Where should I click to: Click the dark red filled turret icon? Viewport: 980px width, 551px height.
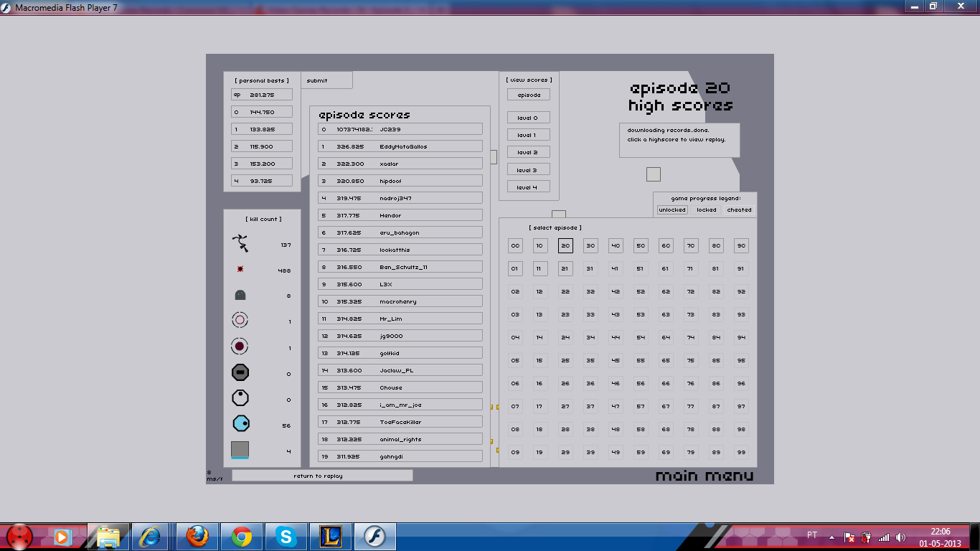coord(240,347)
